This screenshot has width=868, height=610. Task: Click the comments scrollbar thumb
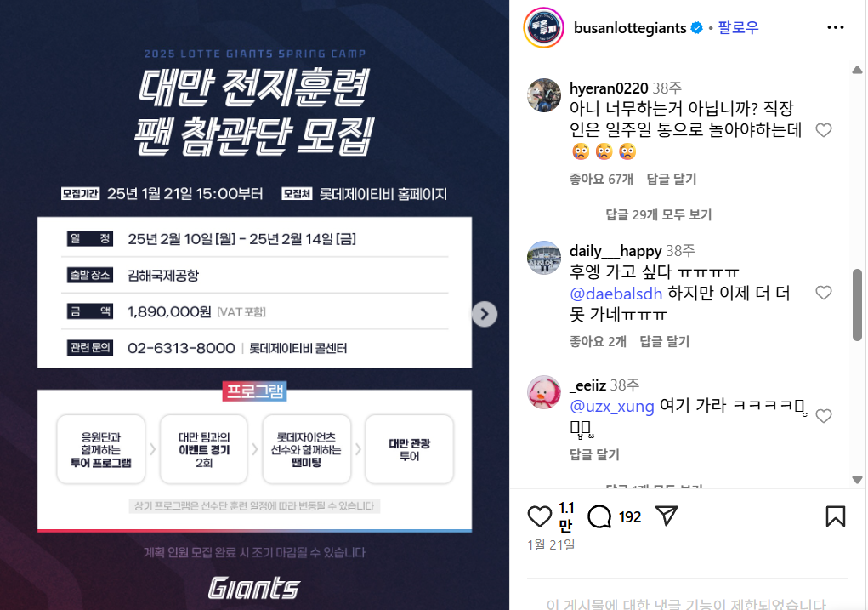[857, 305]
